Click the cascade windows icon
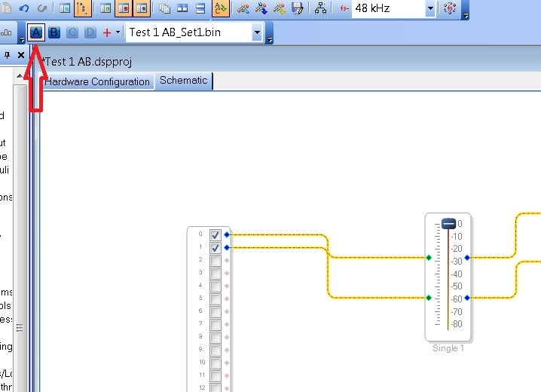Viewport: 541px width, 392px height. (164, 8)
